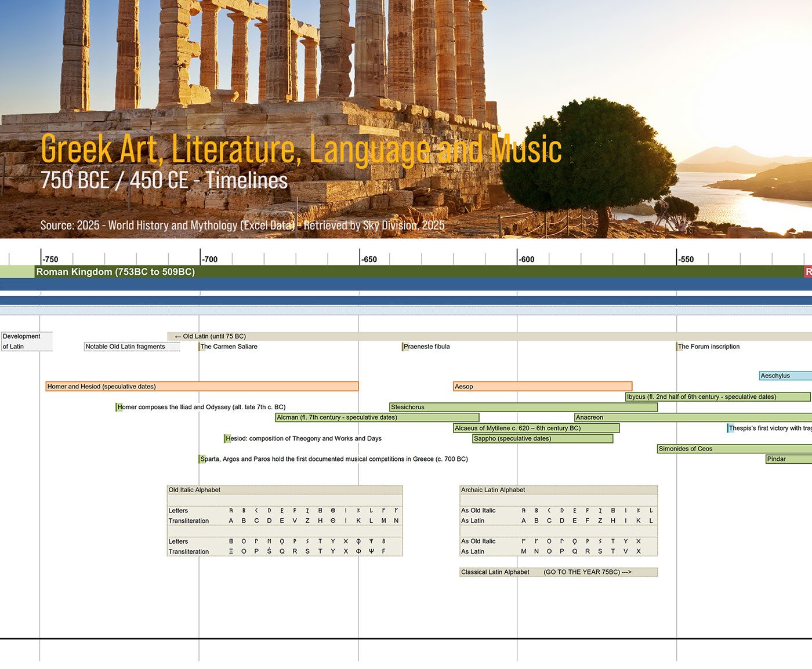This screenshot has width=812, height=669.
Task: Select the Alcaeus of Mytilene bar
Action: (536, 428)
